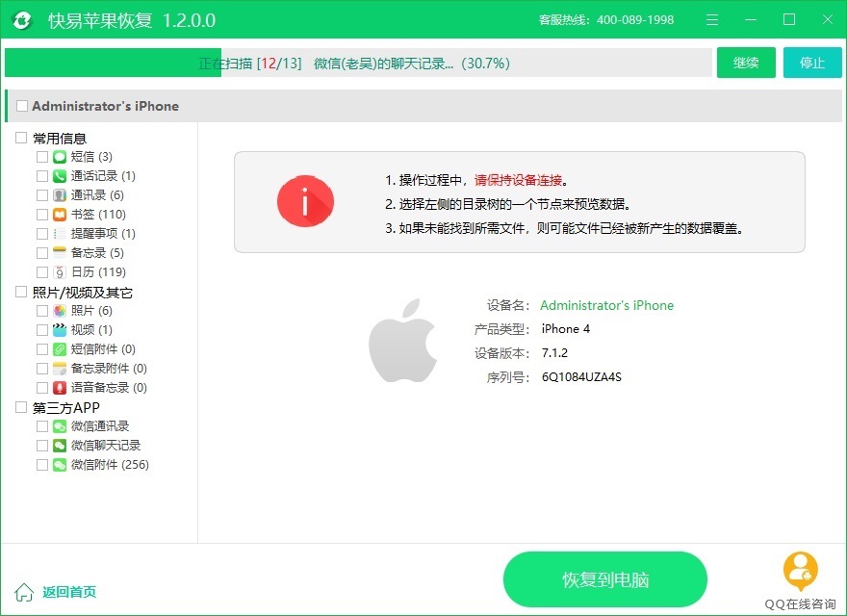Click the 短信 green message icon
This screenshot has width=847, height=616.
(60, 157)
